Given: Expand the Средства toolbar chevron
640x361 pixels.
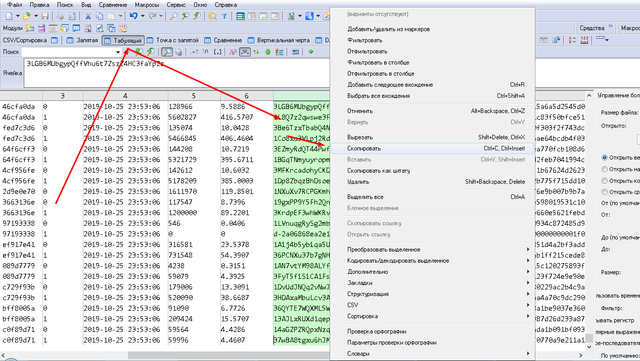Looking at the screenshot, I should 611,27.
